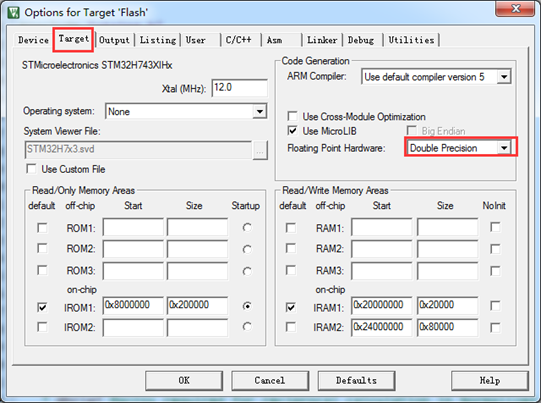The height and width of the screenshot is (403, 541).
Task: Check the RAM2 default checkbox
Action: pyautogui.click(x=291, y=248)
